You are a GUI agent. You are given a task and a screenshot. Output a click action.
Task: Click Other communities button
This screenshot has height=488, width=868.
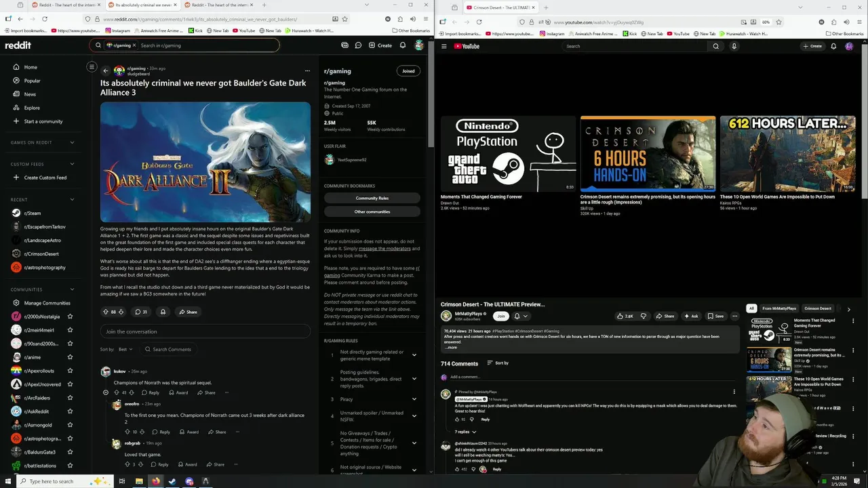[x=372, y=211]
